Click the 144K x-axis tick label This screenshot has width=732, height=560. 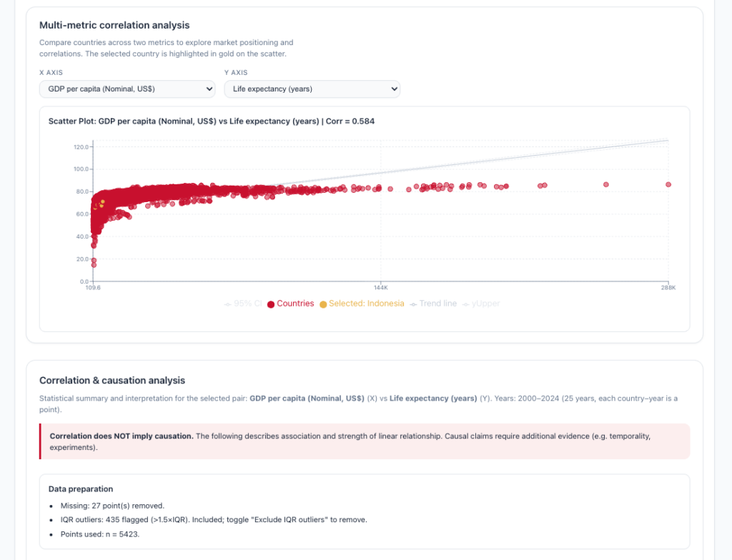coord(380,287)
